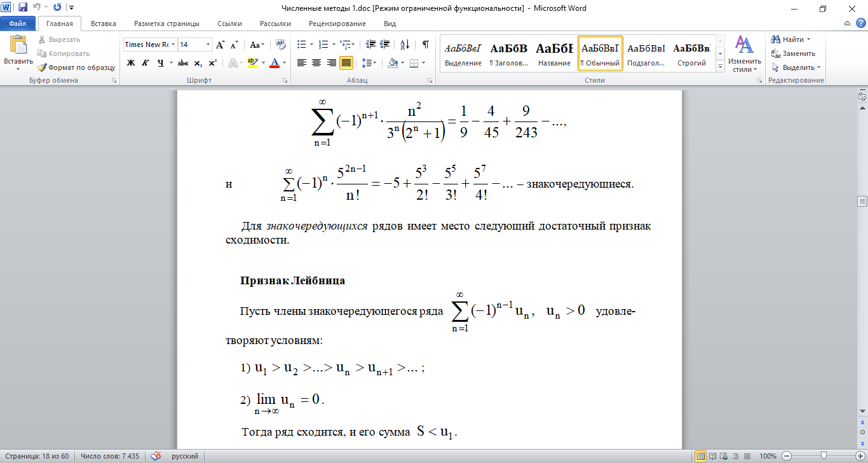
Task: Open the Change Case (Aa) dropdown
Action: click(257, 45)
